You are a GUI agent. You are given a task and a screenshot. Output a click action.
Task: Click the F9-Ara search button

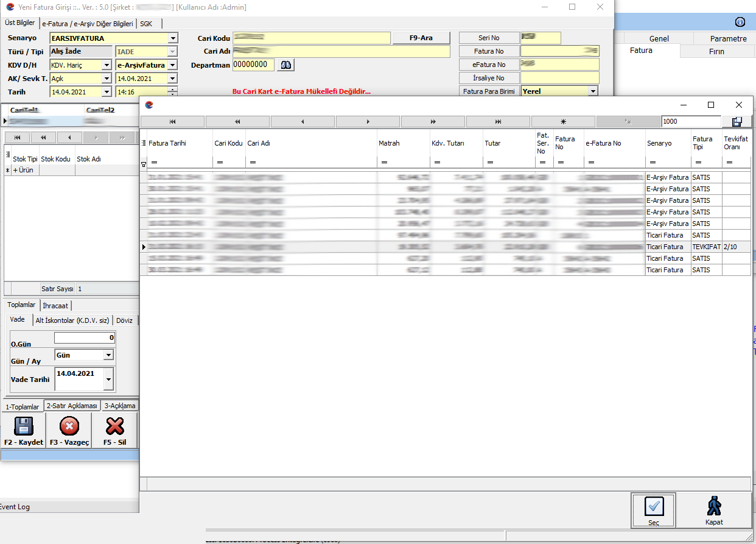[x=421, y=38]
